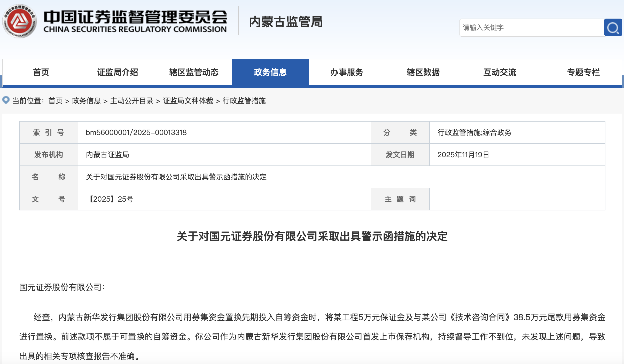Select the 辖区数据 navigation item
624x364 pixels.
click(423, 72)
